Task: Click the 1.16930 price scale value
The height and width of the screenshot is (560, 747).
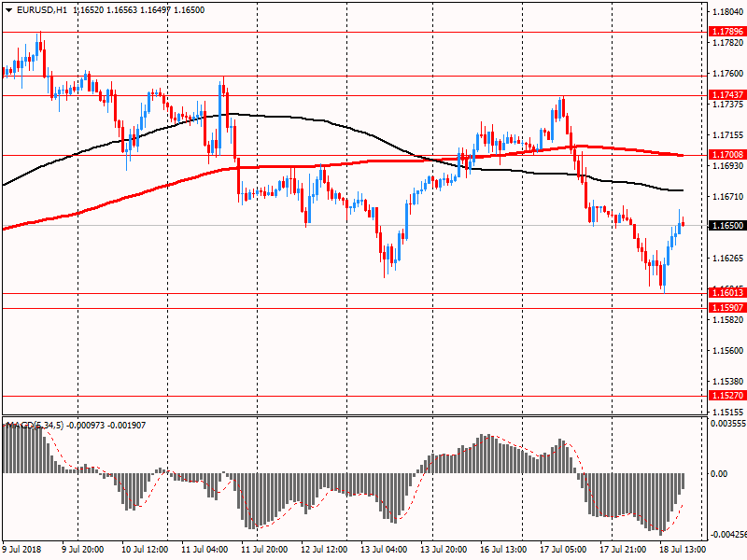Action: click(x=728, y=166)
